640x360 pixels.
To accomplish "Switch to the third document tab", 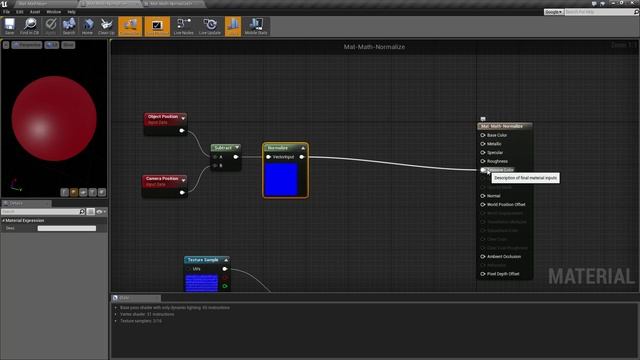I will (x=173, y=4).
